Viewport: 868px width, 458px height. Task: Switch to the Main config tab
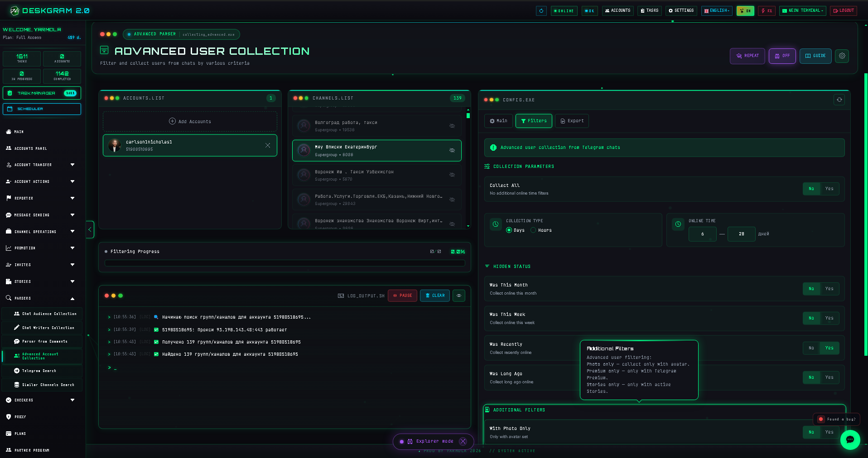498,121
